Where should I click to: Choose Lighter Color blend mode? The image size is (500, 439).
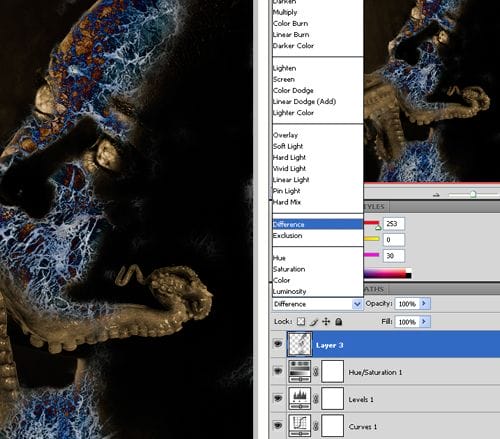pyautogui.click(x=293, y=113)
